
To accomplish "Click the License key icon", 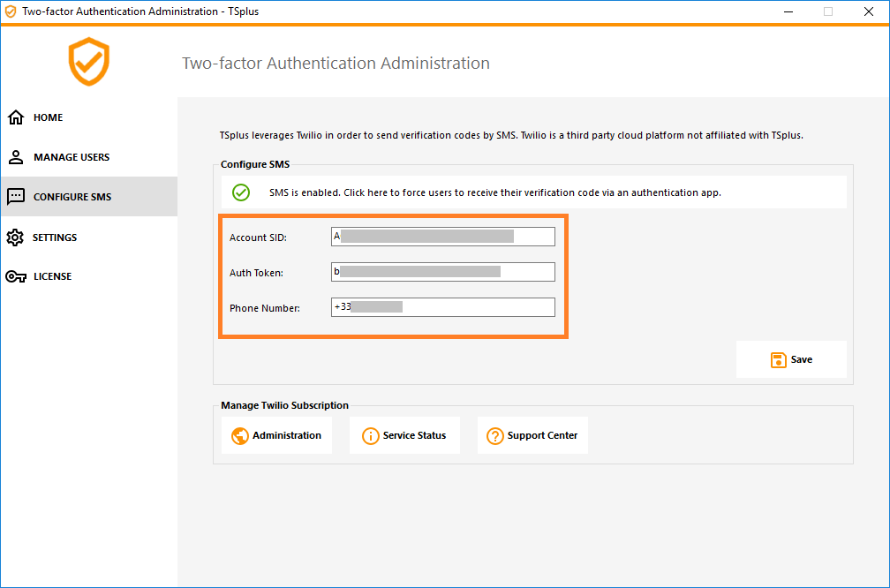I will pos(17,275).
